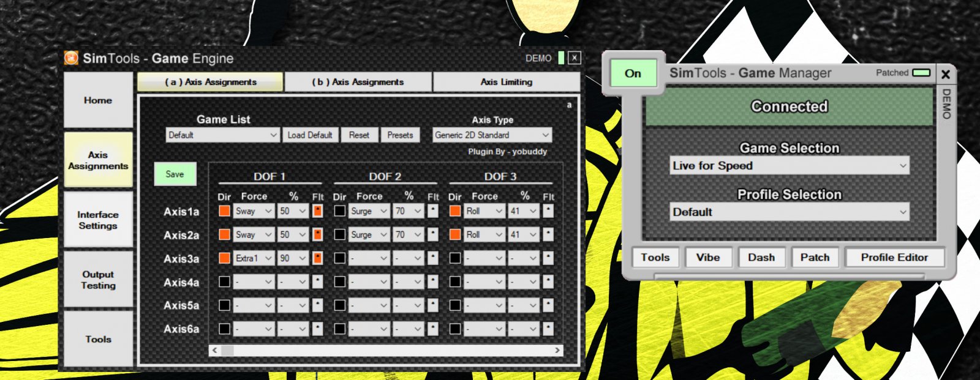
Task: Open Axis1a DOF 1 percent dropdown showing 50
Action: click(293, 211)
